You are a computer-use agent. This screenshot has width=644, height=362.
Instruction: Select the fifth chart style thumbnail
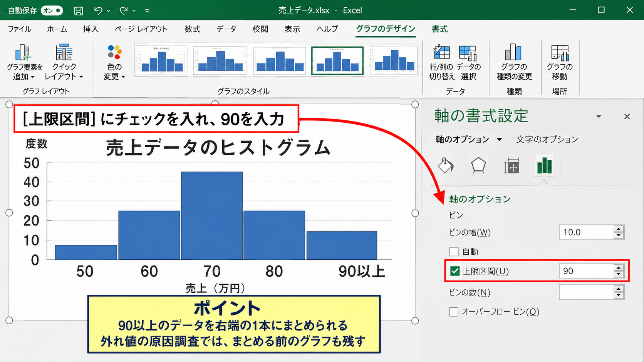tap(394, 60)
